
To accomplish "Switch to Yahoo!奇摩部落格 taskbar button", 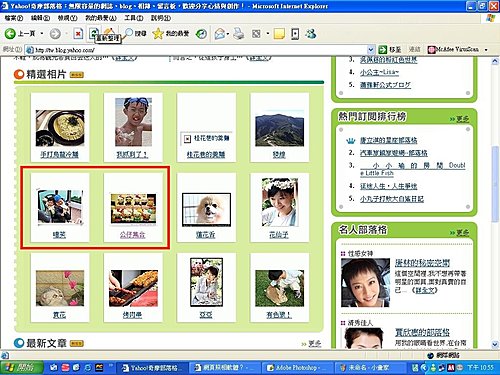I will click(152, 368).
